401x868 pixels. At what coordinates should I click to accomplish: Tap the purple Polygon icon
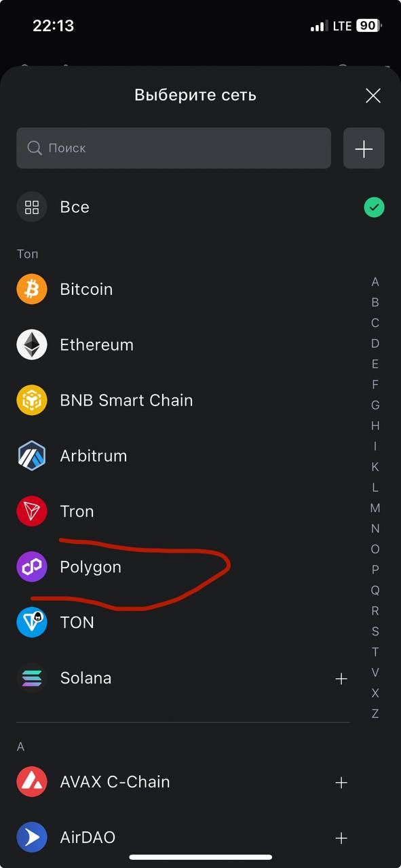(x=32, y=567)
